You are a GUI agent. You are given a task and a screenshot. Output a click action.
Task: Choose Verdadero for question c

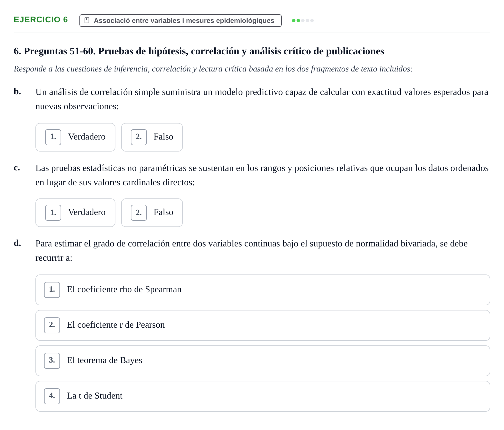coord(75,213)
